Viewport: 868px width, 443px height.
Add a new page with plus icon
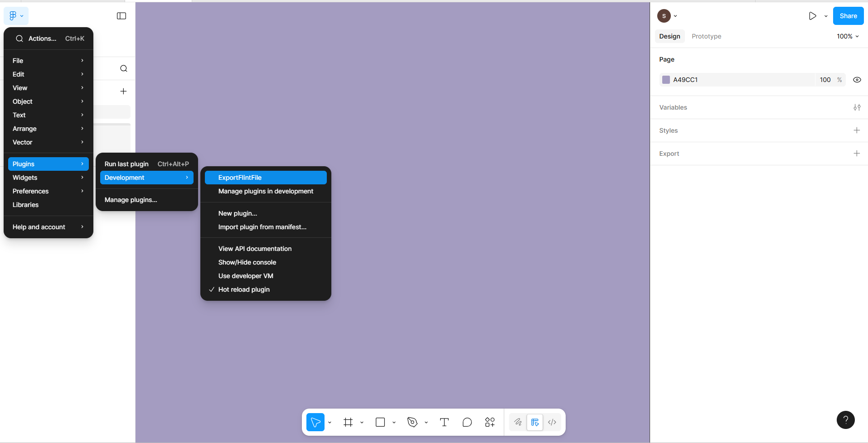coord(123,91)
